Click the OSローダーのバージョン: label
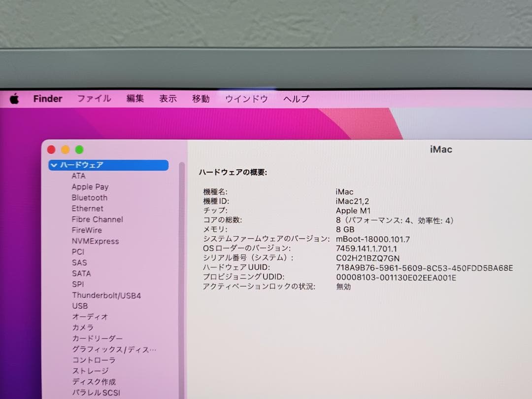This screenshot has height=399, width=532. [247, 249]
